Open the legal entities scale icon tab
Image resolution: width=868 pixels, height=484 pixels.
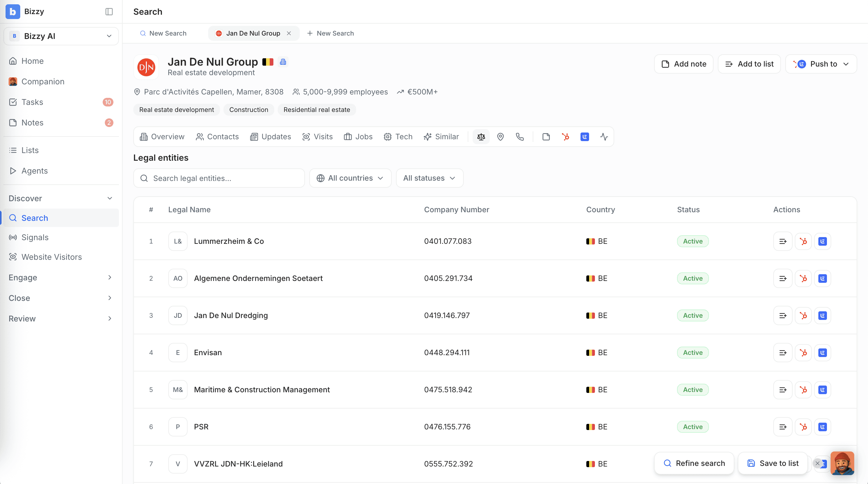coord(481,136)
